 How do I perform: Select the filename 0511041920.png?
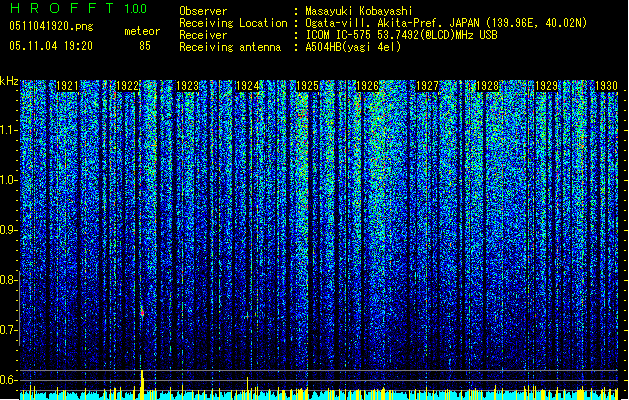coord(51,27)
